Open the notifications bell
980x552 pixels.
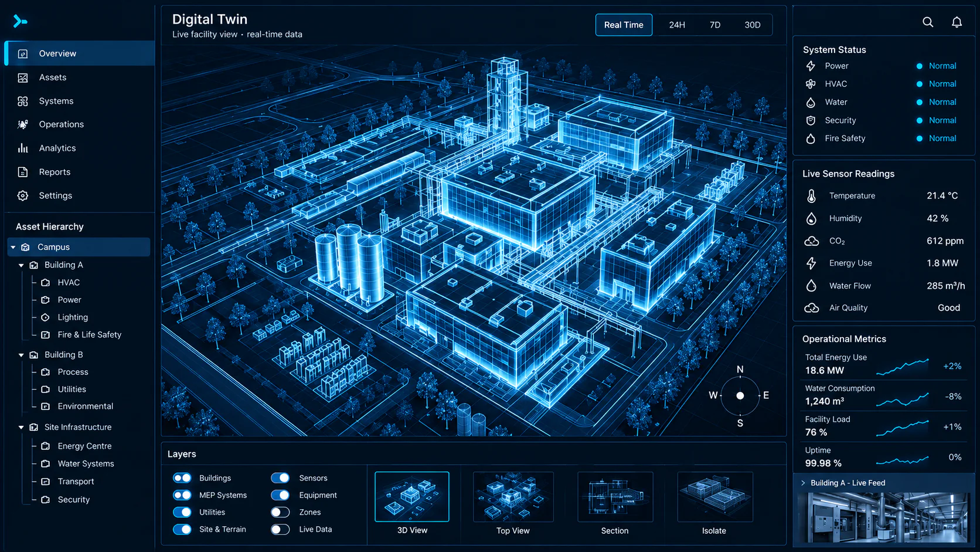tap(957, 22)
